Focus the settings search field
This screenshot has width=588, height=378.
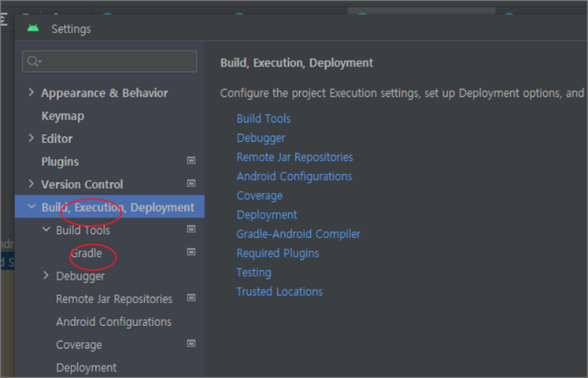(x=110, y=61)
